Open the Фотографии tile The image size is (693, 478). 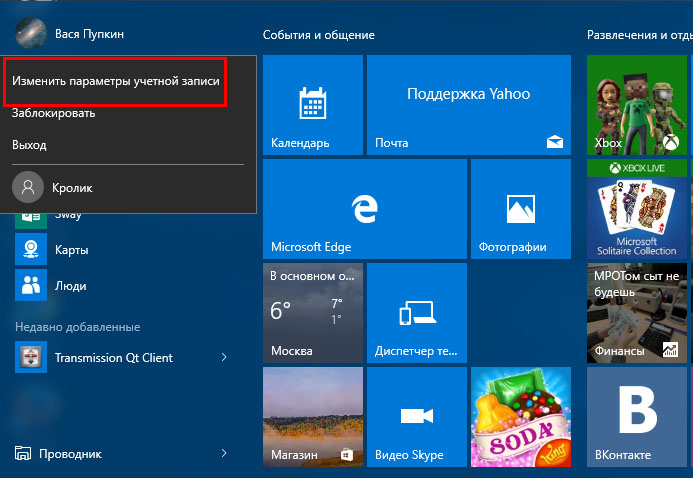(521, 209)
